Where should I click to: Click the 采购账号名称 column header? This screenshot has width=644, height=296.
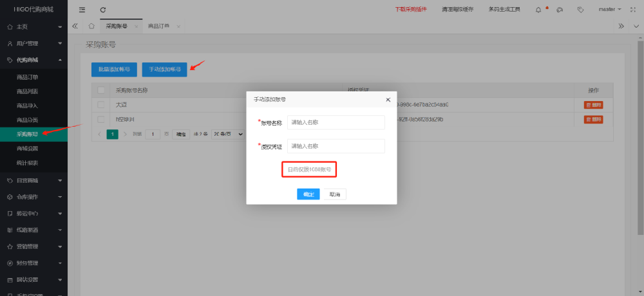tap(132, 90)
